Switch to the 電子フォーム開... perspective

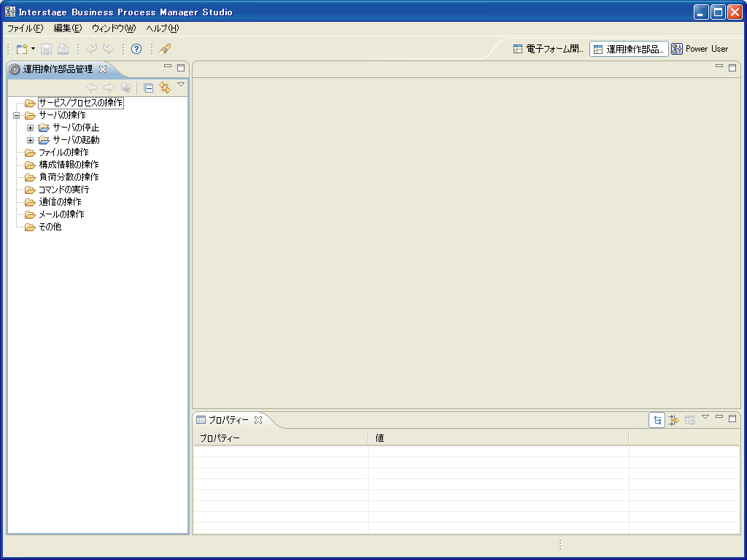(549, 49)
